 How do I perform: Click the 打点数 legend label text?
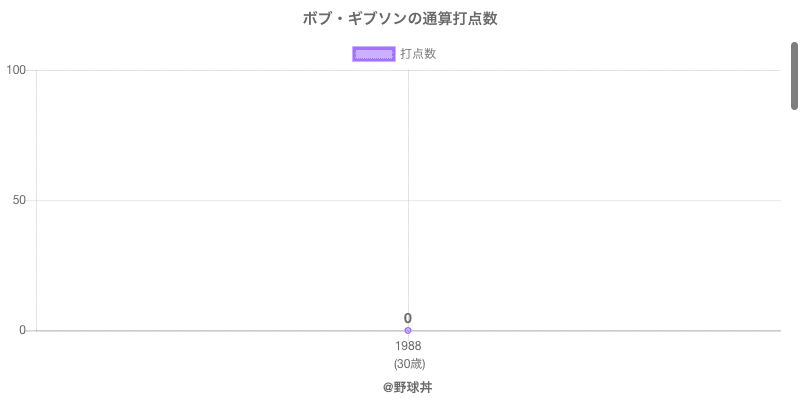click(418, 54)
